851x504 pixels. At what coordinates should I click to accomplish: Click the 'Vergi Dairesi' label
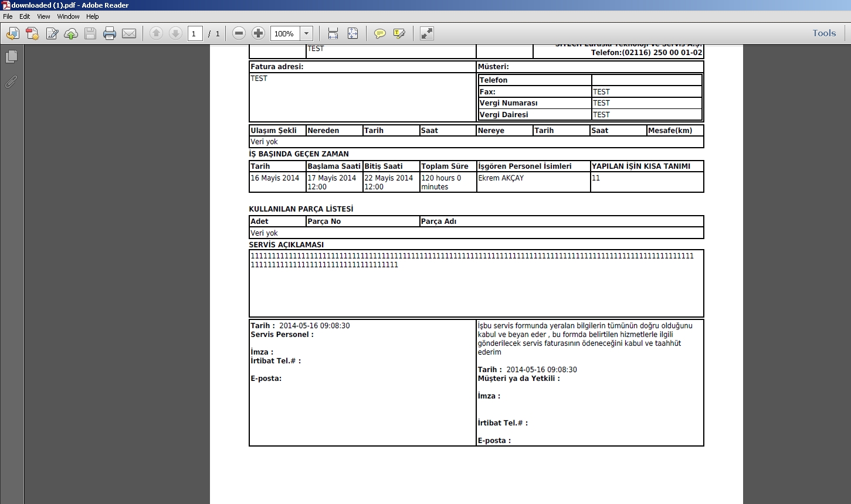(504, 115)
